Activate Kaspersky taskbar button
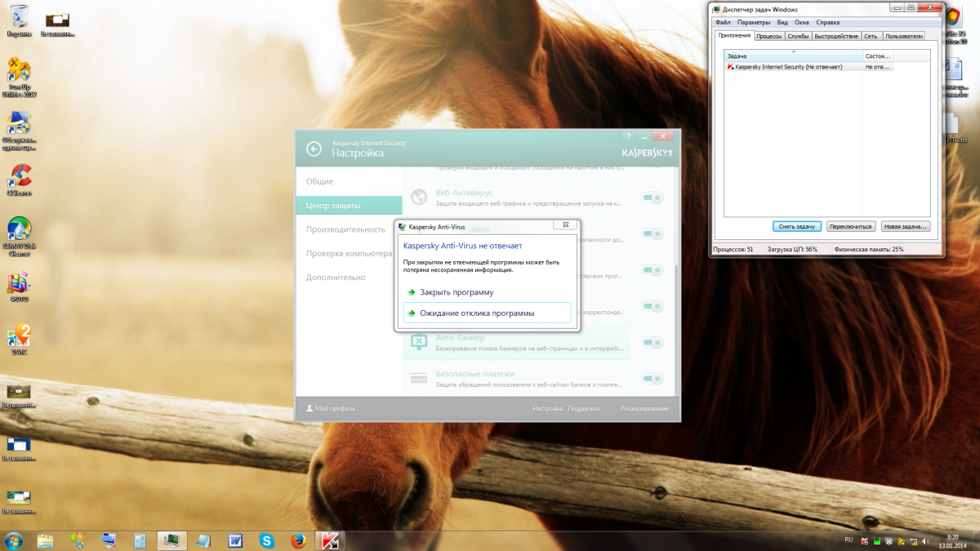The image size is (980, 551). [330, 540]
